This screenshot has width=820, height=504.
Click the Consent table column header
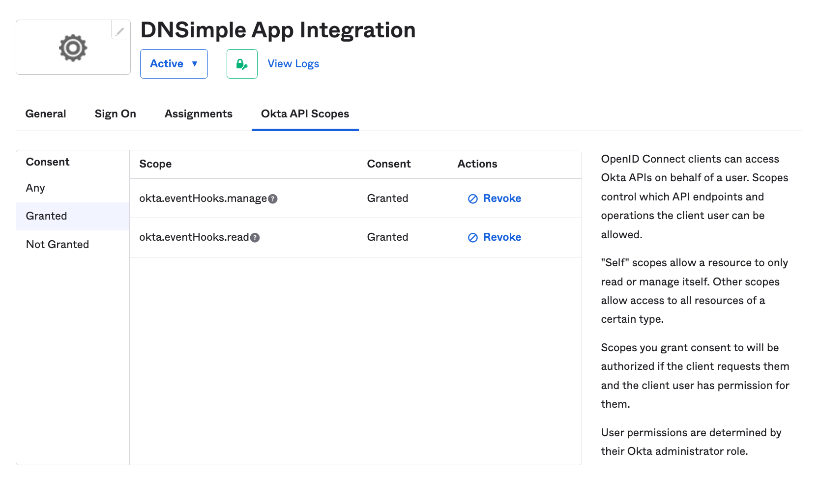pyautogui.click(x=389, y=164)
